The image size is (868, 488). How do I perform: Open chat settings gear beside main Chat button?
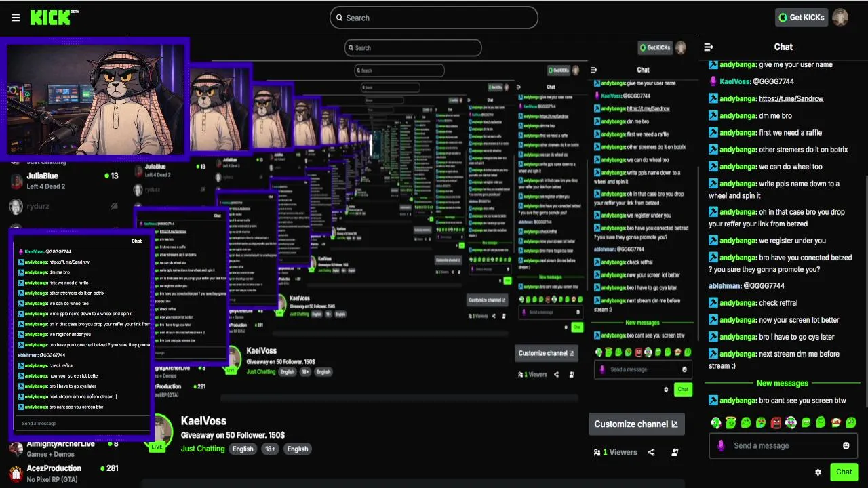point(818,472)
